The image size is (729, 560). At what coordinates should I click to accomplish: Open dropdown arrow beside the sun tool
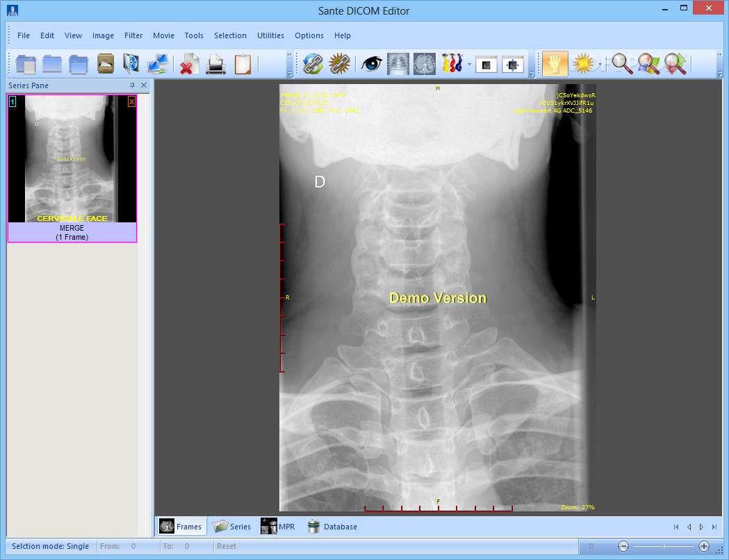[600, 64]
